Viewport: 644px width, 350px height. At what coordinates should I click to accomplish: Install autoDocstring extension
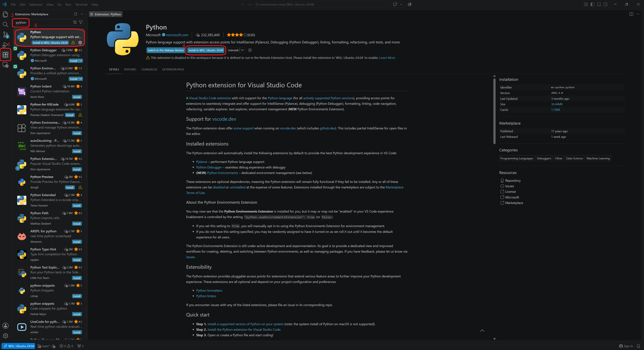(77, 151)
